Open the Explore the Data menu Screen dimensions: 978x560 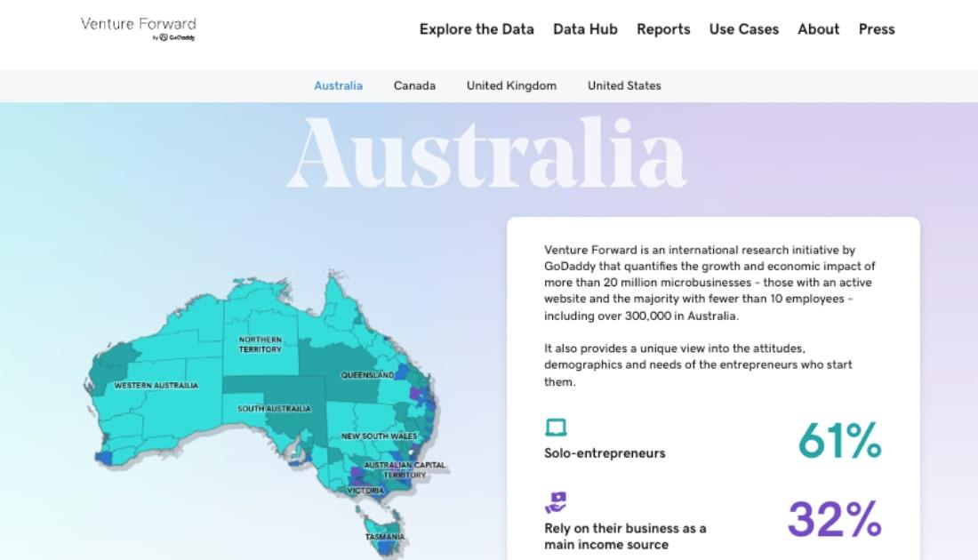point(477,29)
